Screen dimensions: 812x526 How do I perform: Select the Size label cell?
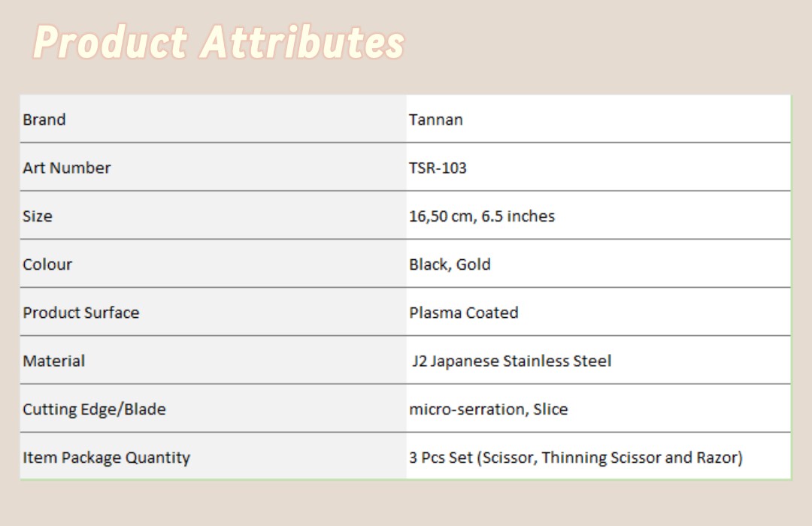(214, 216)
